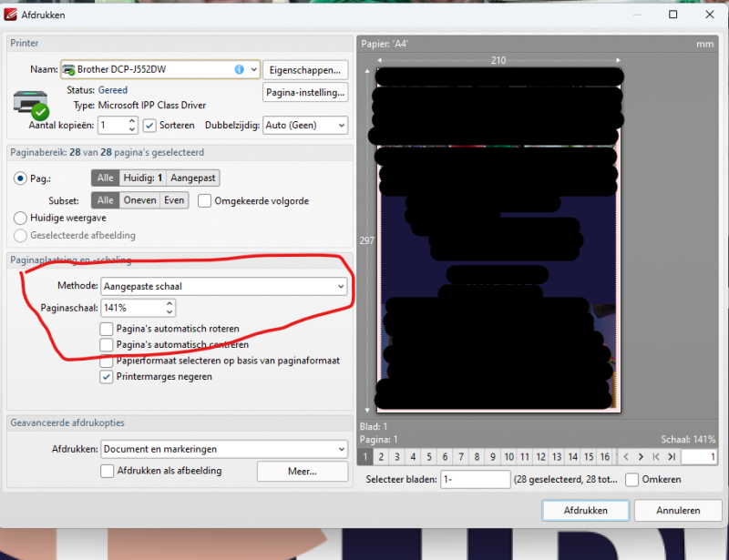
Task: Maximize the Afdrukken dialog window
Action: [x=673, y=15]
